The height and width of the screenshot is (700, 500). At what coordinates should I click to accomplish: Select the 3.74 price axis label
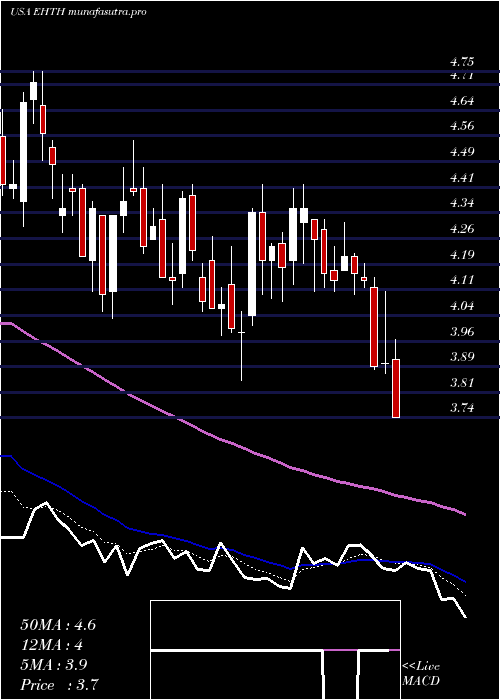click(462, 408)
